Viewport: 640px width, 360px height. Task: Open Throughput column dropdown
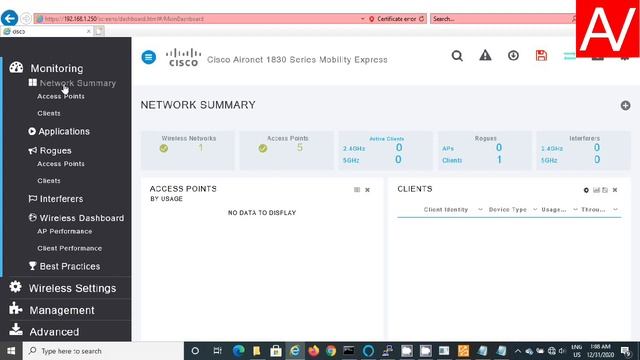(x=615, y=209)
